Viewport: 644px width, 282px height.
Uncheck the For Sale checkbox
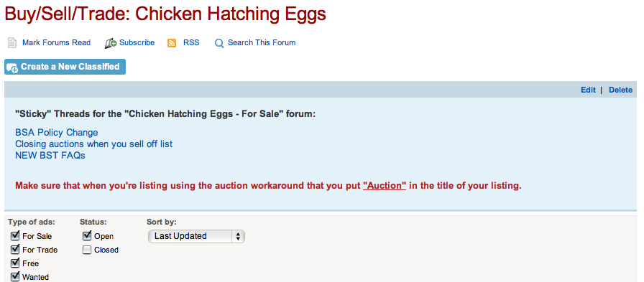(15, 235)
